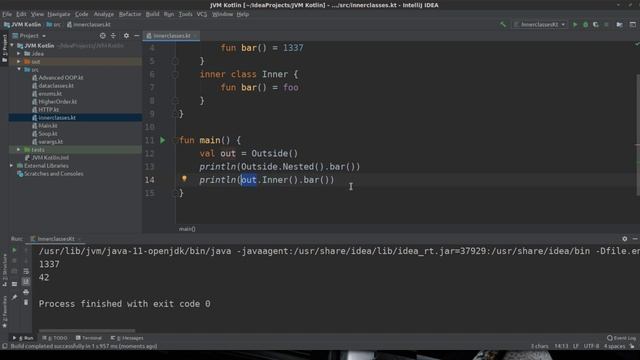This screenshot has width=640, height=360.
Task: Expand the .idea folder node
Action: [x=19, y=53]
